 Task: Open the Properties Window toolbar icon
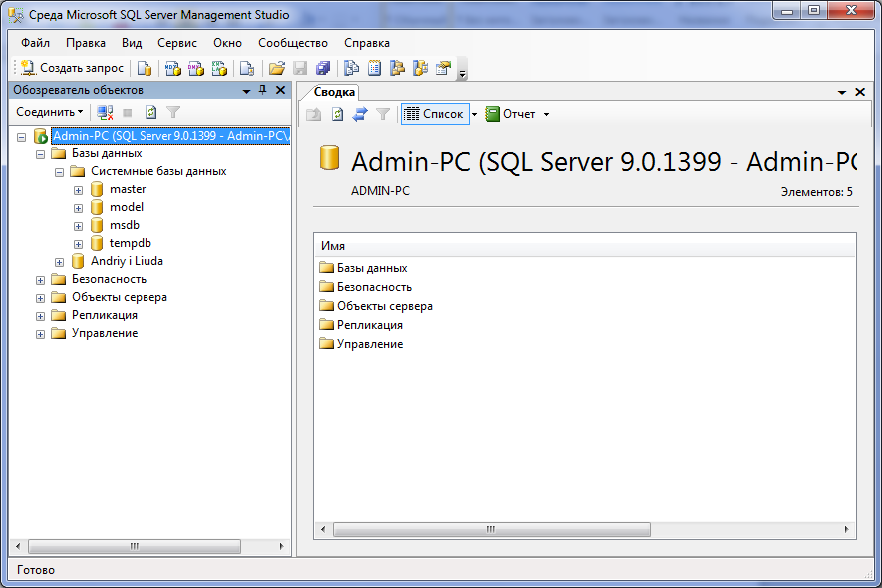[443, 68]
